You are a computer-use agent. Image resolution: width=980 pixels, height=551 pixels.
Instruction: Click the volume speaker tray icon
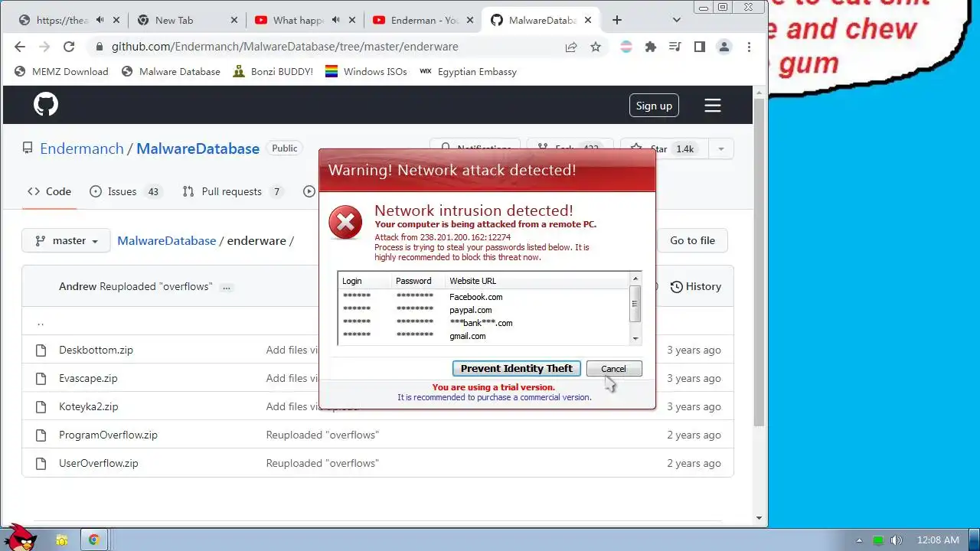896,540
